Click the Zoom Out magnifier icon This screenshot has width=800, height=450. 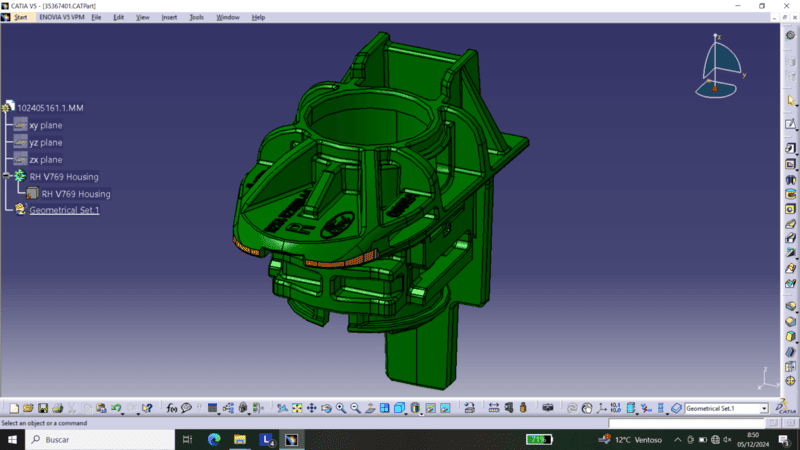(x=355, y=408)
